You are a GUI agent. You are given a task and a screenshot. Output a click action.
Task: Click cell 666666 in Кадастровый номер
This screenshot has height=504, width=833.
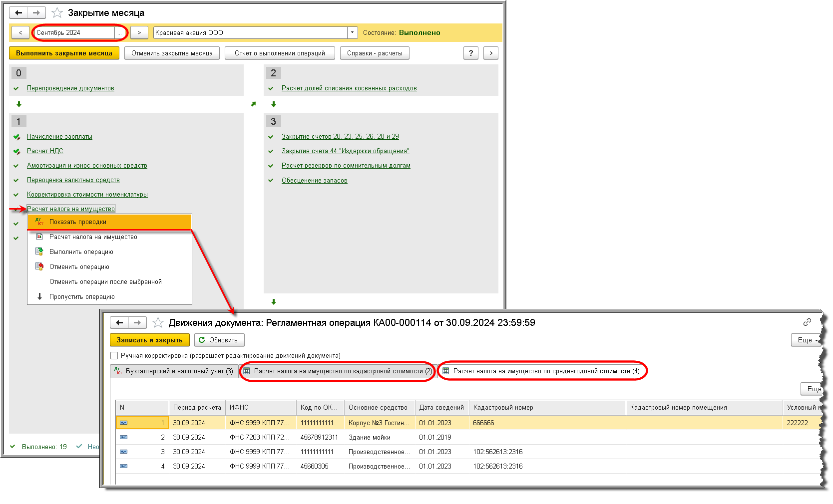click(547, 423)
